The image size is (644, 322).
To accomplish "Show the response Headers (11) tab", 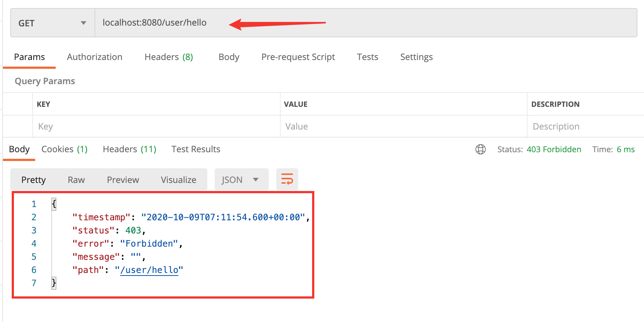I will click(x=129, y=149).
